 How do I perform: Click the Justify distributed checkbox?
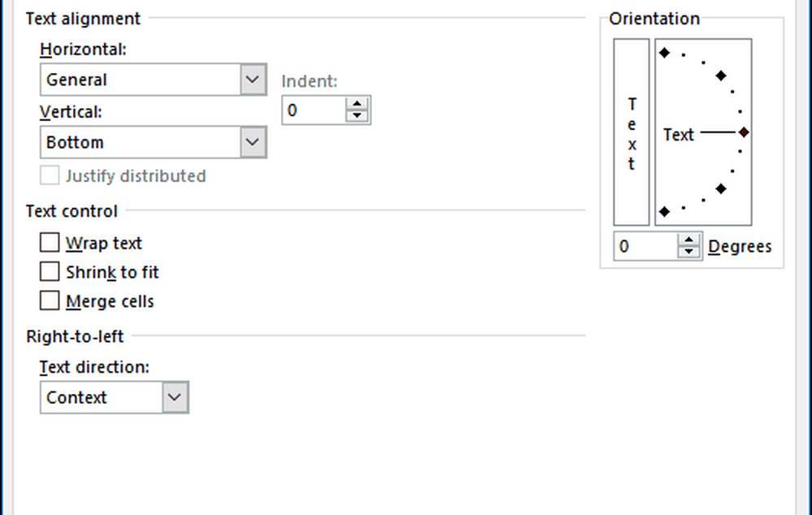[50, 175]
